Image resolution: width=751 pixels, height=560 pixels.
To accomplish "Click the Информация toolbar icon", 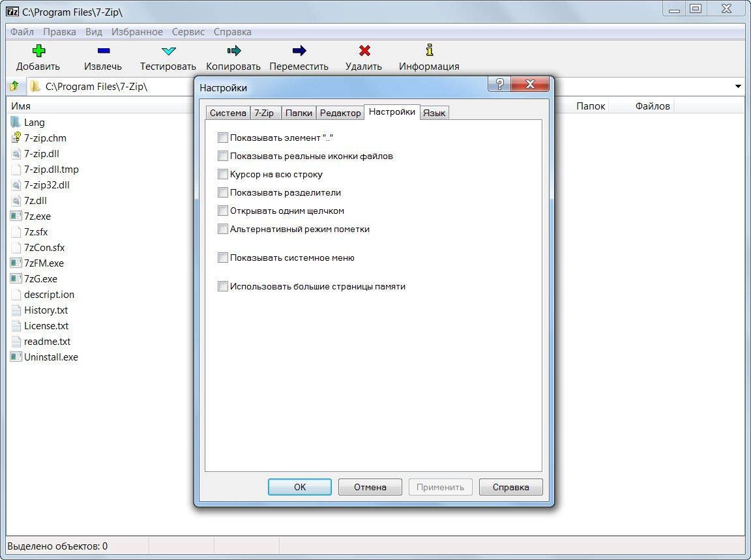I will tap(430, 50).
